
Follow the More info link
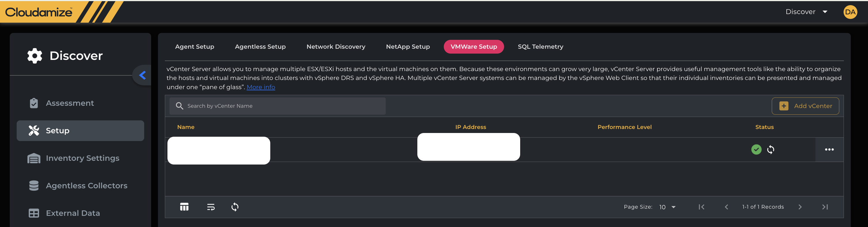tap(261, 87)
